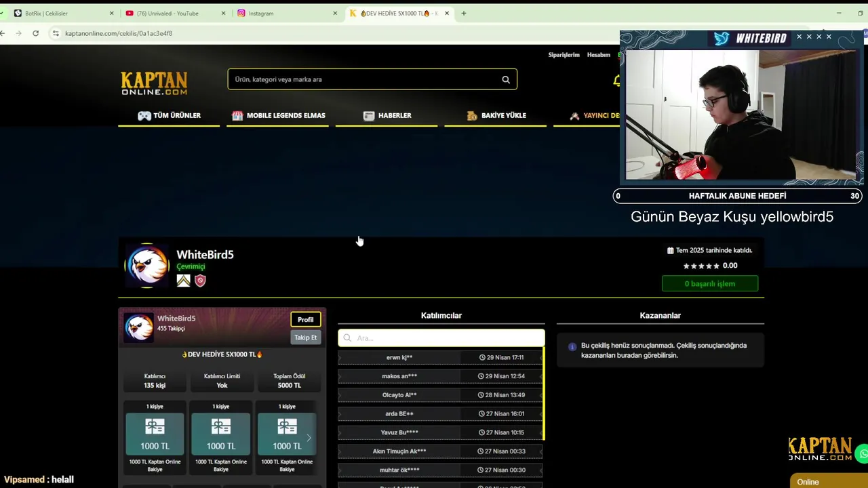Image resolution: width=868 pixels, height=488 pixels.
Task: Click the info icon in the Kazananlar notice
Action: [572, 346]
